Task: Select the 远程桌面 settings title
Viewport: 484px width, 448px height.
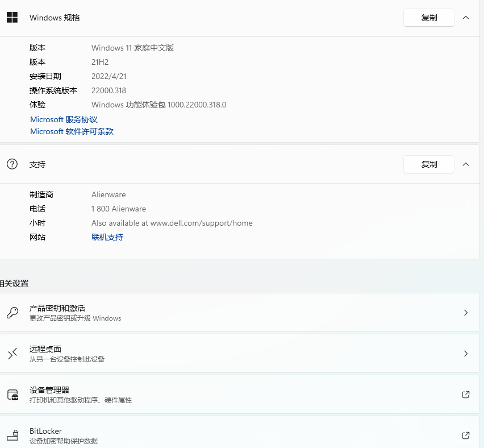Action: (x=45, y=349)
